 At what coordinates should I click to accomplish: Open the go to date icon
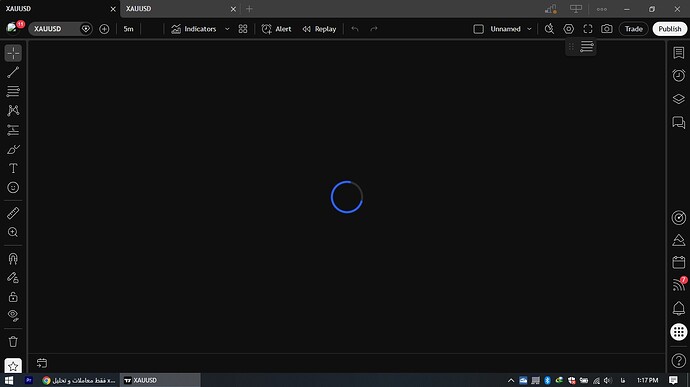click(42, 363)
